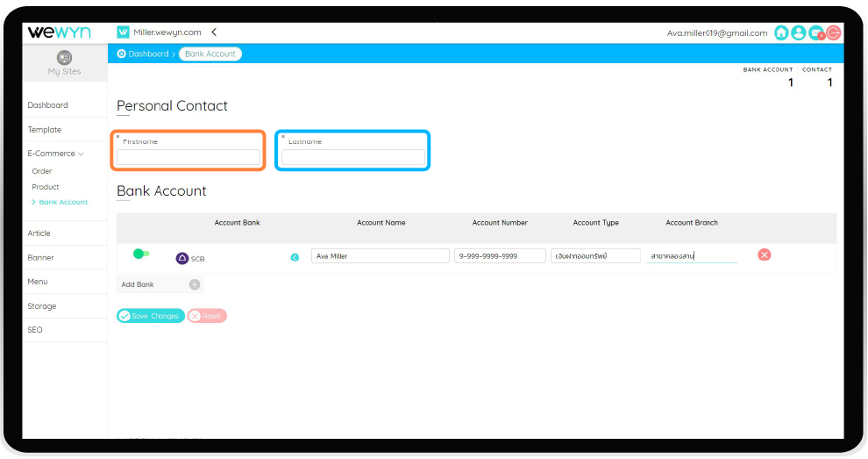Open the user profile icon

coord(798,33)
